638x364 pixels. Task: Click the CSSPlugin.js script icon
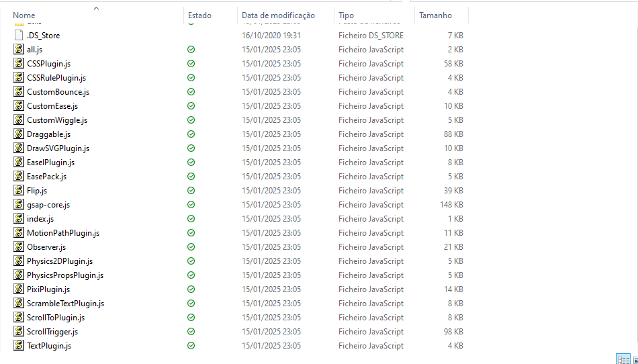[x=19, y=63]
